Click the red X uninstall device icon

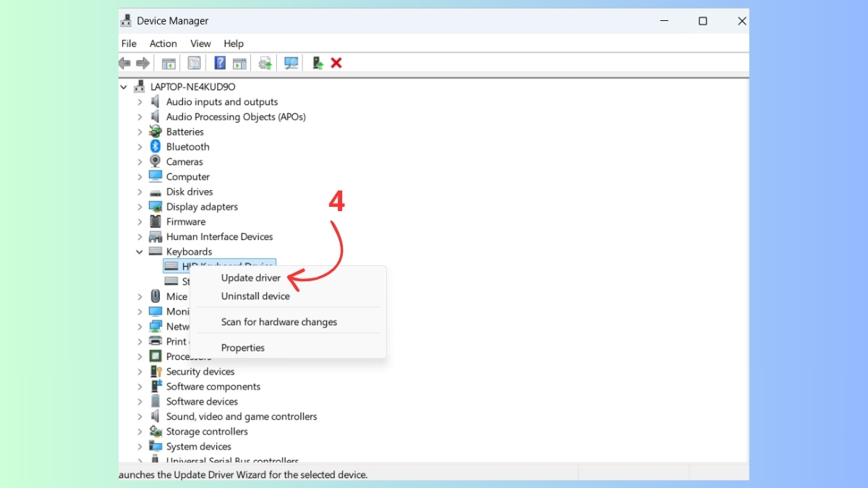(x=336, y=63)
